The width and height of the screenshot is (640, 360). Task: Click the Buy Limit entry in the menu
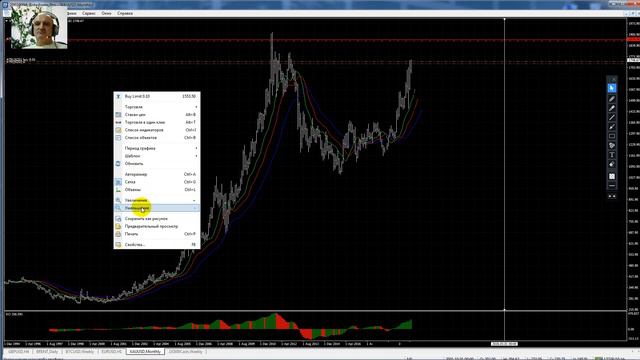coord(157,96)
